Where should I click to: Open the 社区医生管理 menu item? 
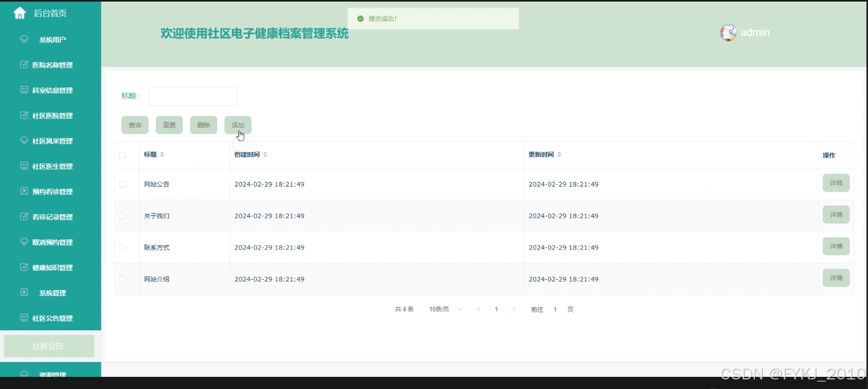point(51,166)
